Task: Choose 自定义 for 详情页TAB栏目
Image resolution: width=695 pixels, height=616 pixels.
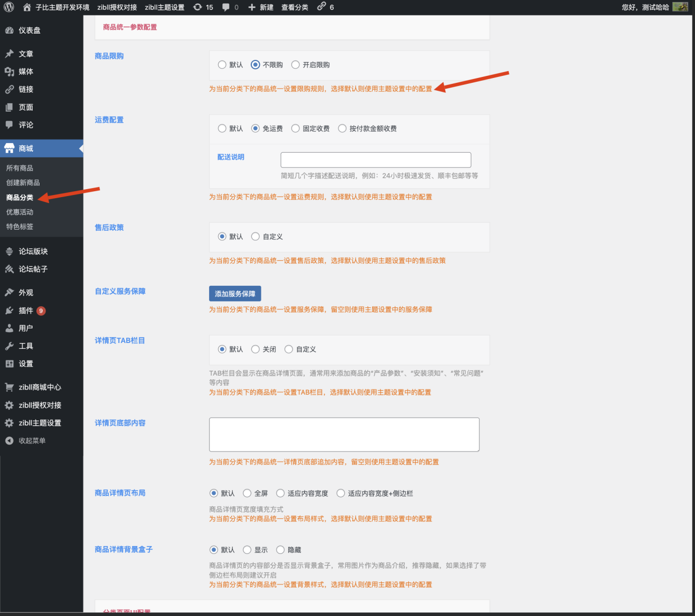Action: tap(289, 349)
